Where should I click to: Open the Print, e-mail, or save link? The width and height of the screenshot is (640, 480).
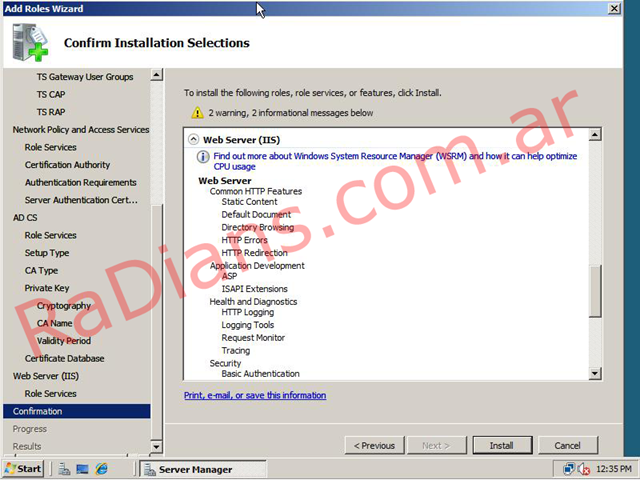click(255, 395)
